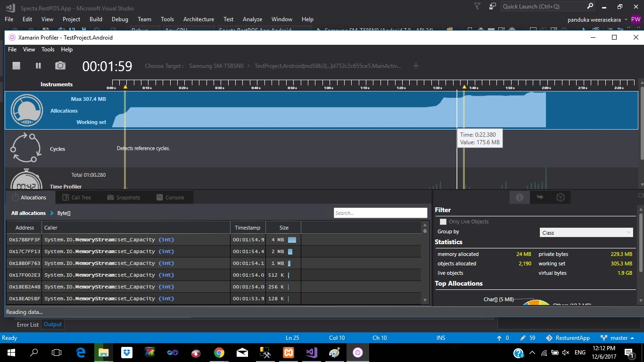Select allocation row 0x18EAD5BF
This screenshot has height=362, width=644.
point(214,298)
